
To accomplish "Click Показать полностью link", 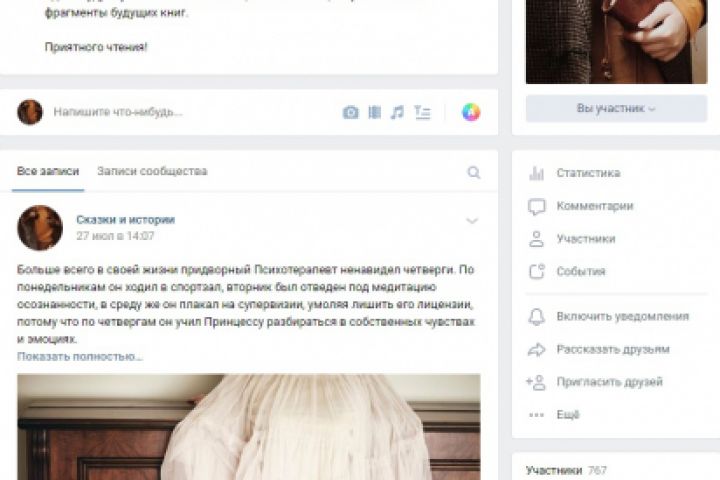I will click(80, 356).
